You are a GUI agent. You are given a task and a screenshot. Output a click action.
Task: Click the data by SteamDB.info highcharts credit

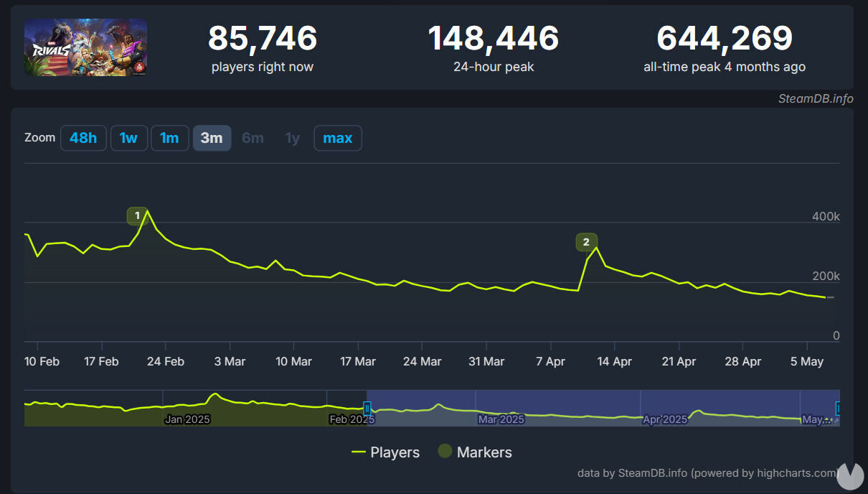point(707,473)
